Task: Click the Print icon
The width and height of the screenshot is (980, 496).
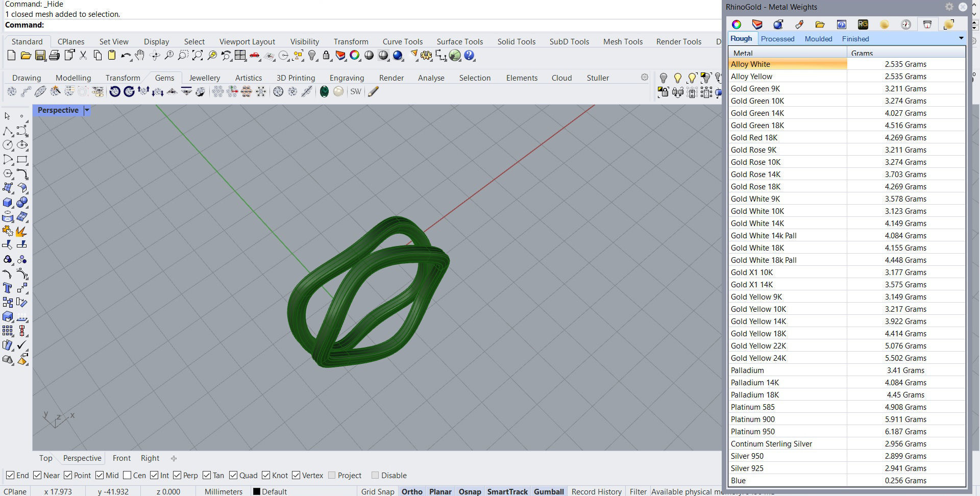Action: 55,56
